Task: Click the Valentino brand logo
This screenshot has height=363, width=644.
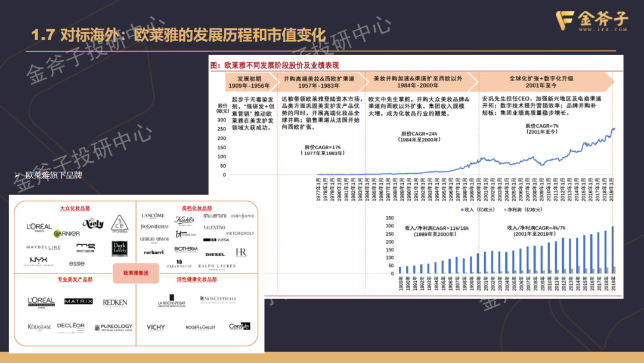Action: pyautogui.click(x=215, y=227)
